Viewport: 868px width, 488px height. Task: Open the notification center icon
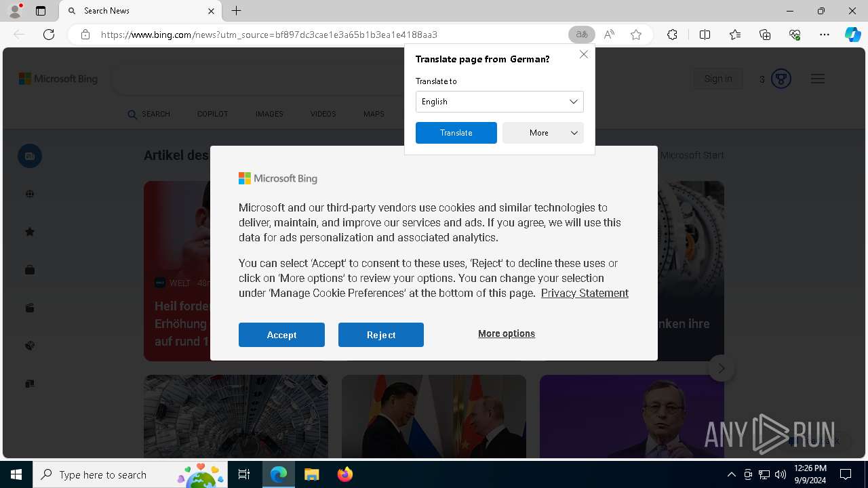(846, 474)
